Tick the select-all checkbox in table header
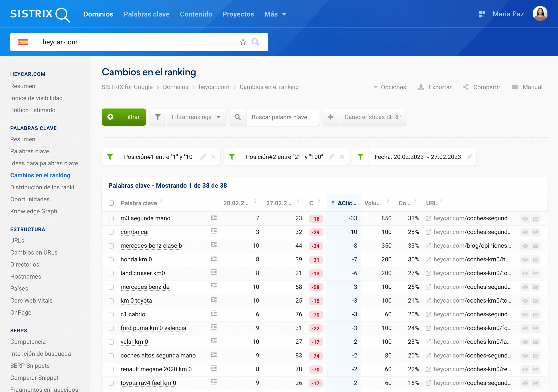Screen dimensions: 558x392 pyautogui.click(x=111, y=203)
